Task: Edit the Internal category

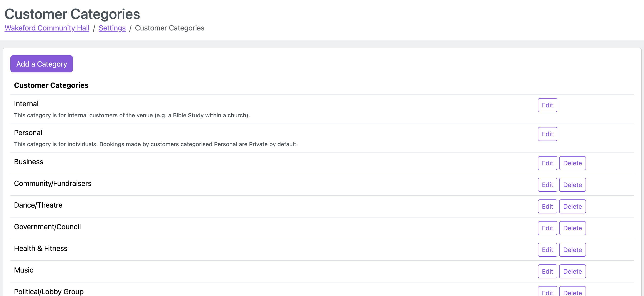Action: pyautogui.click(x=547, y=105)
